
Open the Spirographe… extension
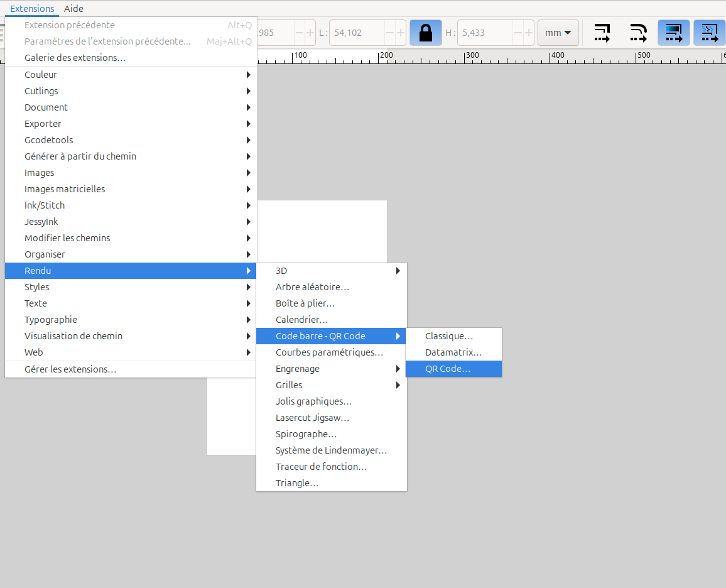(306, 434)
